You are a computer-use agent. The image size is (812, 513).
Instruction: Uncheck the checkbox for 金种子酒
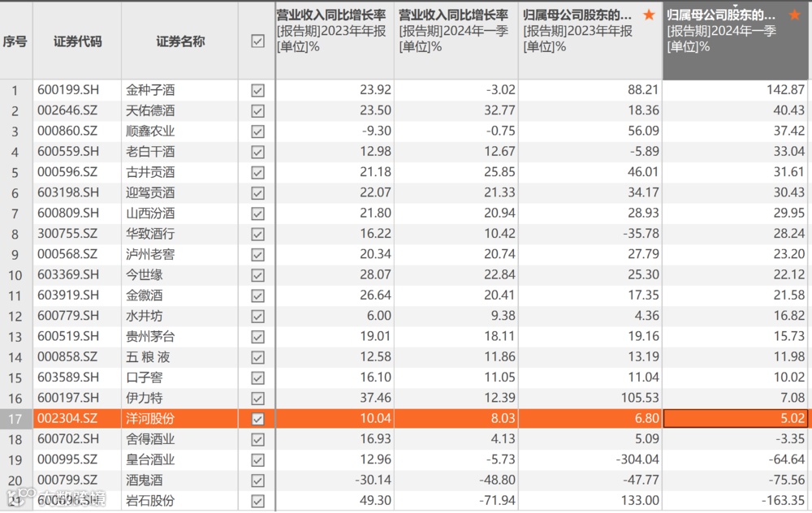pos(257,91)
